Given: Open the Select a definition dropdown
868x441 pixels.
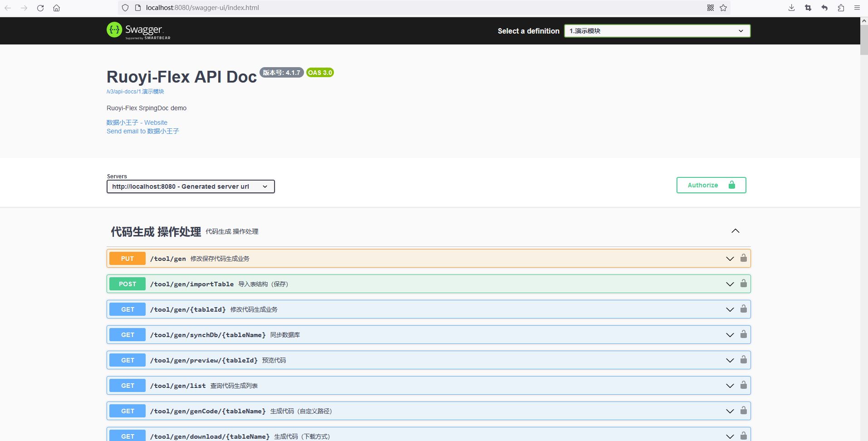Looking at the screenshot, I should tap(657, 31).
